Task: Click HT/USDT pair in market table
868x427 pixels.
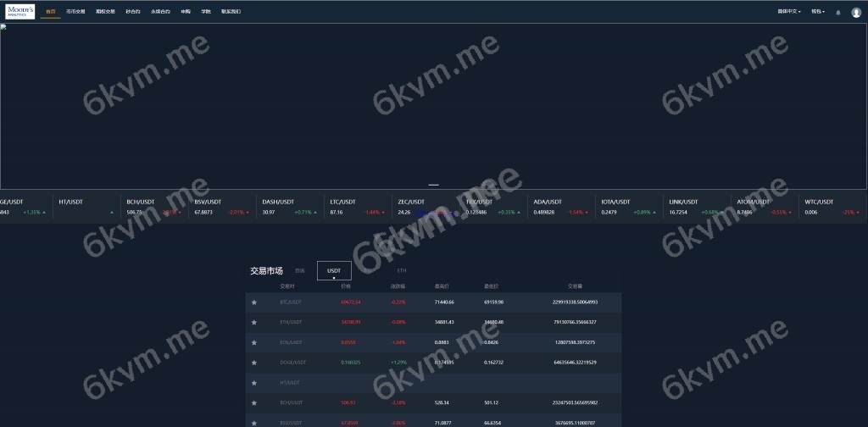Action: (290, 383)
